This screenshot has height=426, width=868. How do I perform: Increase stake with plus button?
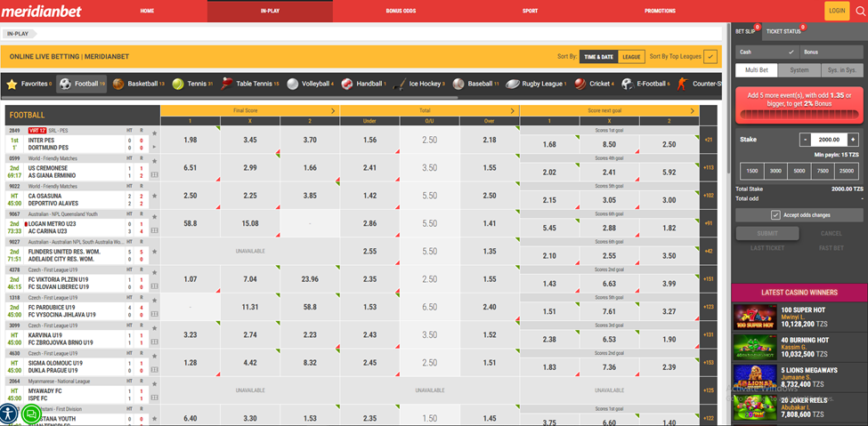click(x=853, y=140)
